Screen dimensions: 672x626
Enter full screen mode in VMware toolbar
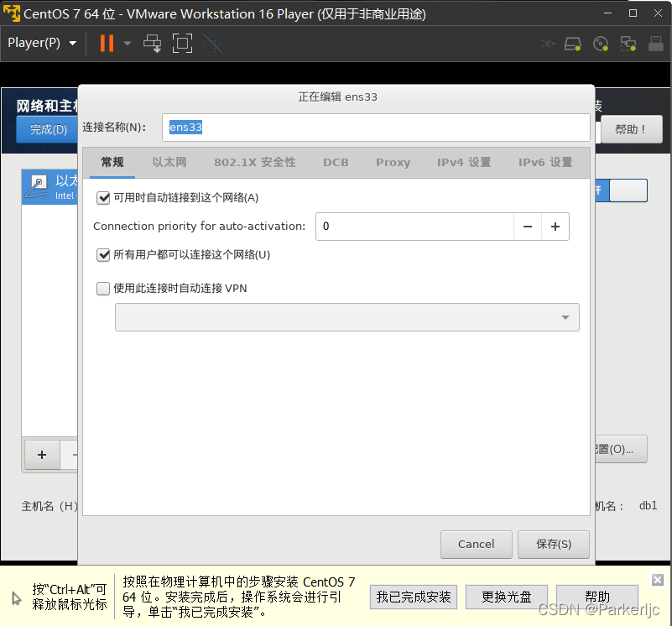click(x=182, y=44)
